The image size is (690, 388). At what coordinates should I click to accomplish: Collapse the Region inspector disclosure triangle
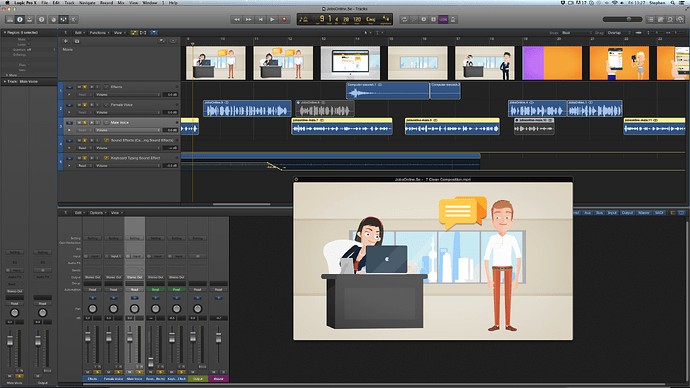[x=5, y=33]
